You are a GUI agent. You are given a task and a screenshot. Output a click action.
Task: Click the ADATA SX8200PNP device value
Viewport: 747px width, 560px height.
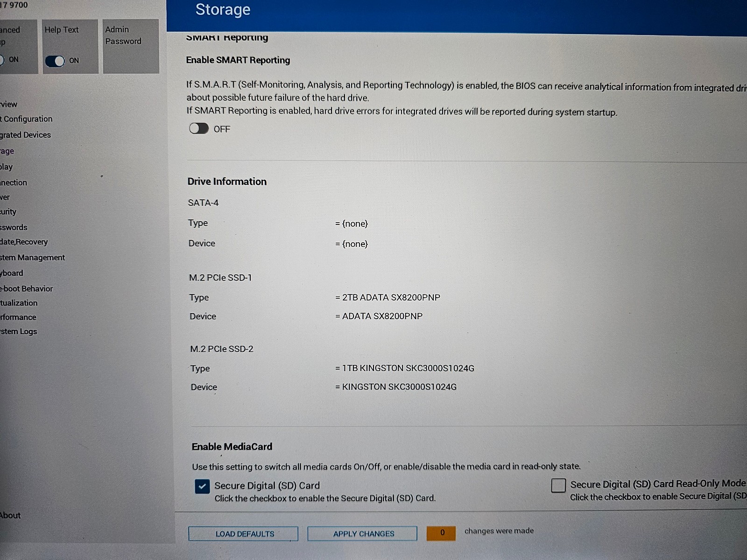coord(382,316)
